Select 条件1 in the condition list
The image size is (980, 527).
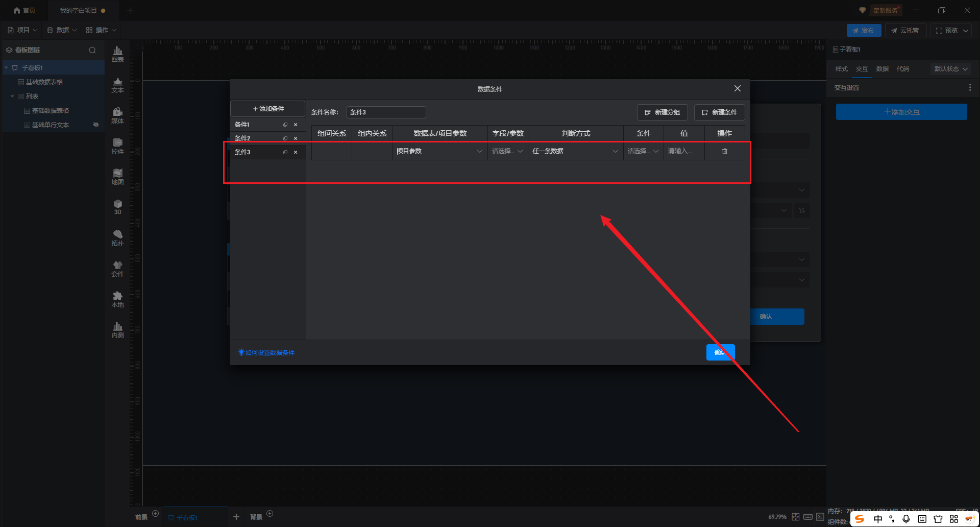(x=255, y=125)
